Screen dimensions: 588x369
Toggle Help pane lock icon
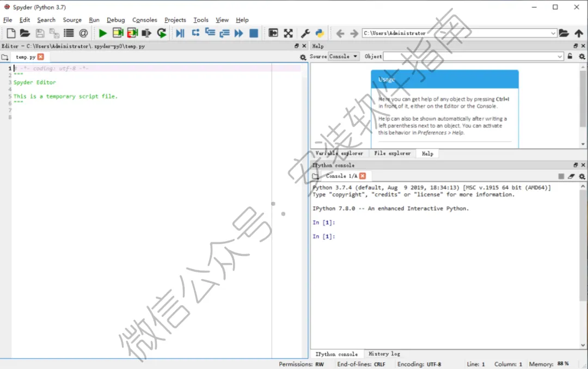coord(570,56)
